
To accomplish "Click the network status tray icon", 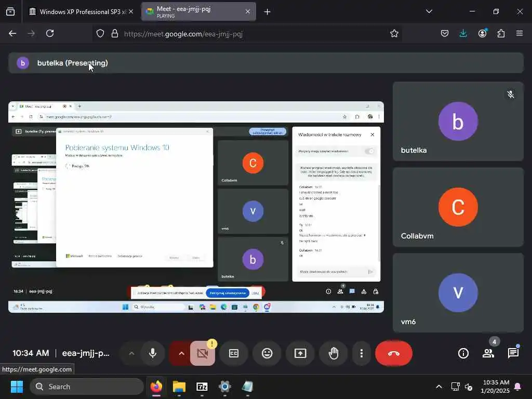I will pyautogui.click(x=455, y=387).
